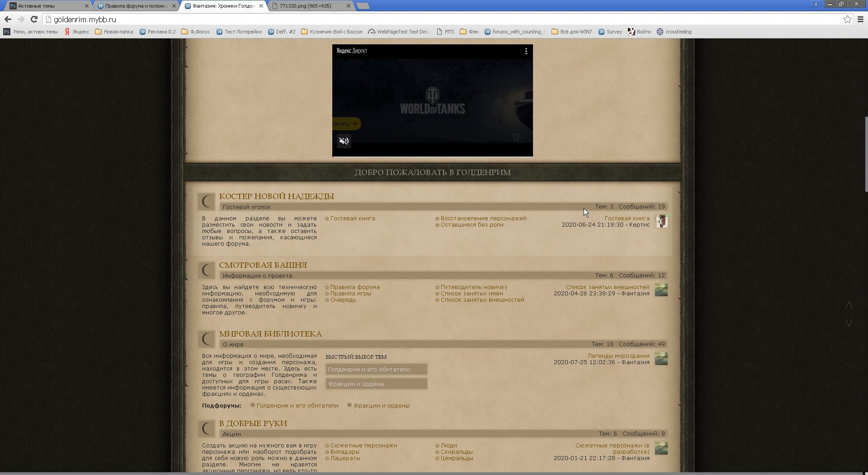Open the WebPageTest Test Deta bookmark
Screen dimensions: 868x475
pos(399,32)
